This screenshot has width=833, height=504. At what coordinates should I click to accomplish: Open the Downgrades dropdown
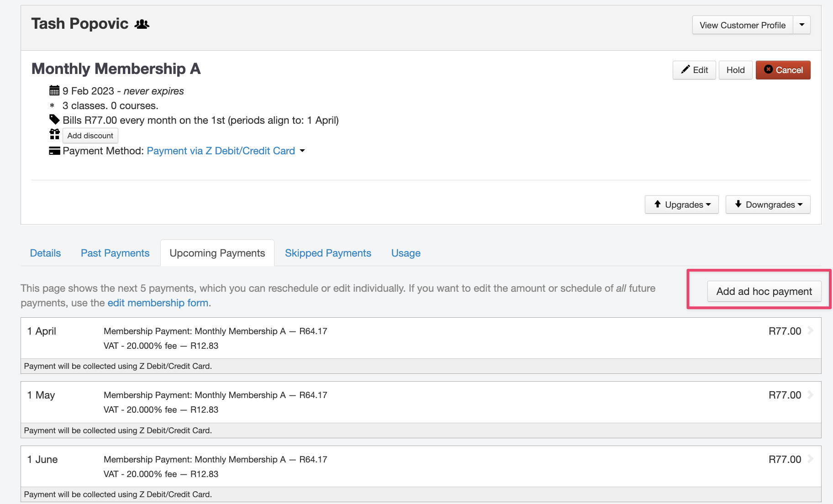768,205
